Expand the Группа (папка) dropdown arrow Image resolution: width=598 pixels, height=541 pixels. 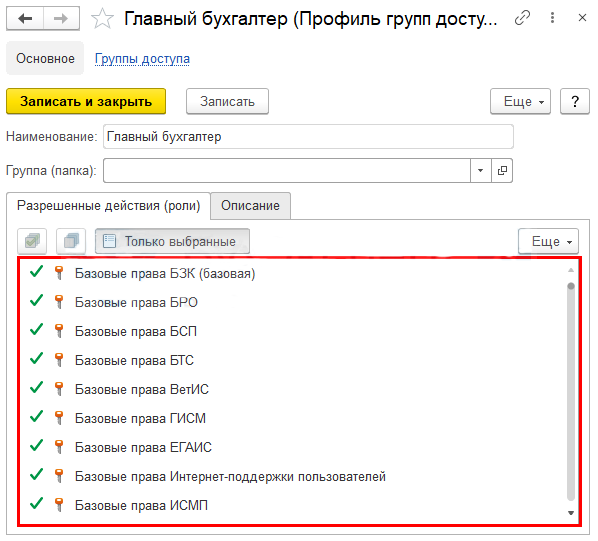pyautogui.click(x=481, y=170)
